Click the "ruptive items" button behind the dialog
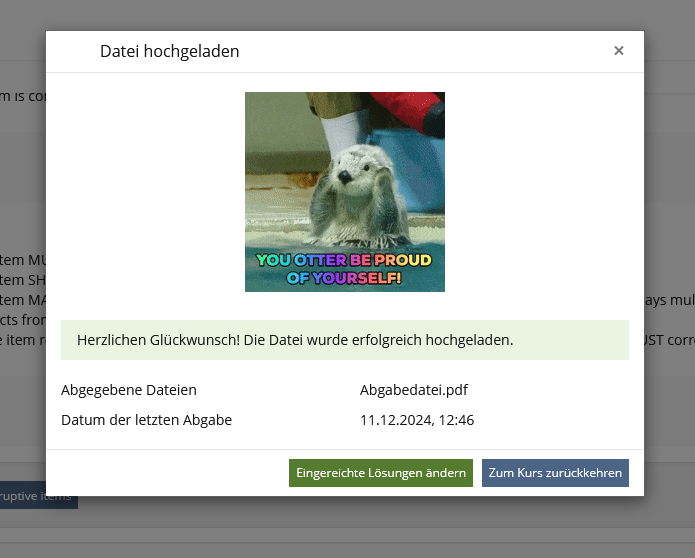This screenshot has height=558, width=695. 38,496
